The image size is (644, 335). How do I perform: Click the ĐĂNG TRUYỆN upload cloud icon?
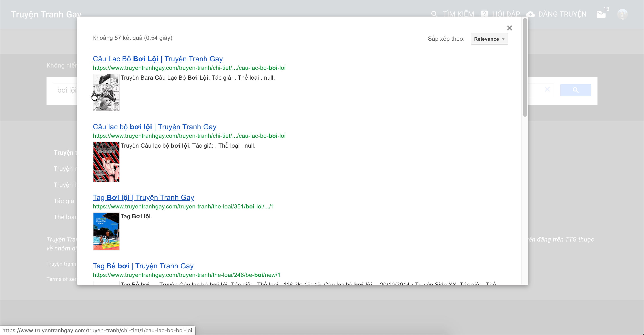pyautogui.click(x=530, y=14)
